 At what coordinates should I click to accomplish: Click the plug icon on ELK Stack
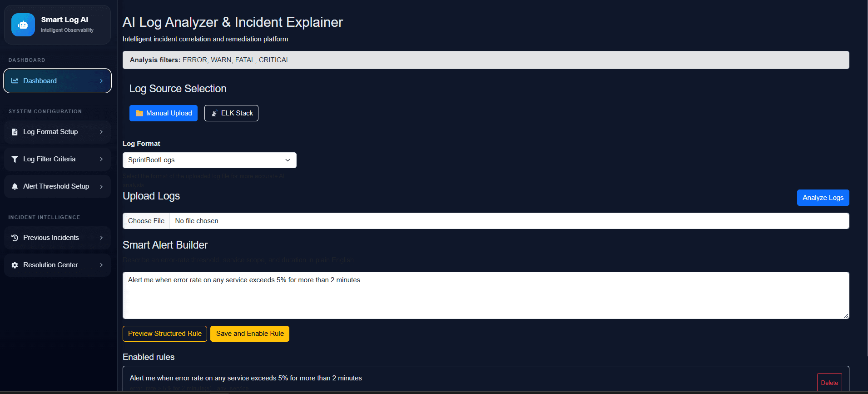point(214,113)
